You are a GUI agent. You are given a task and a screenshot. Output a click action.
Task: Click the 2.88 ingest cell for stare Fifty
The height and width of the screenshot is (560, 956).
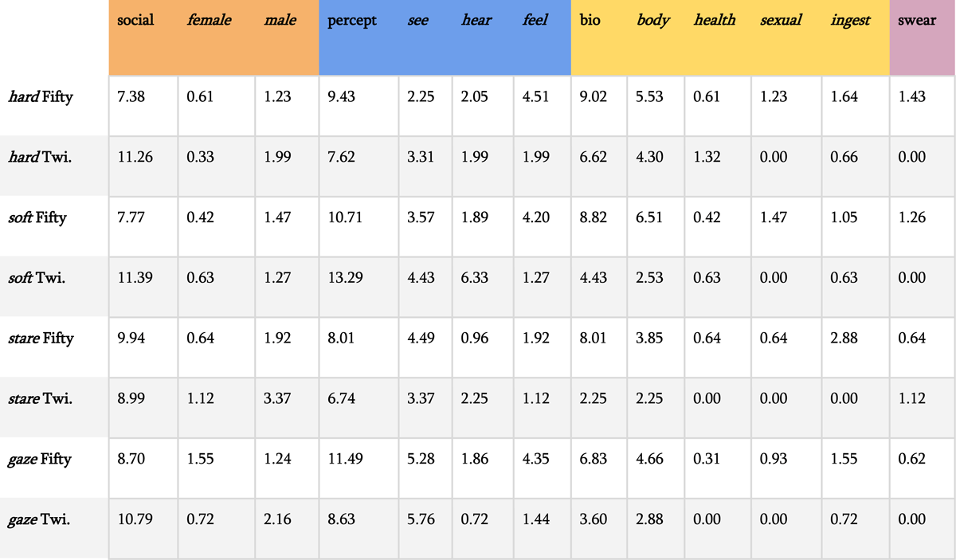point(844,339)
